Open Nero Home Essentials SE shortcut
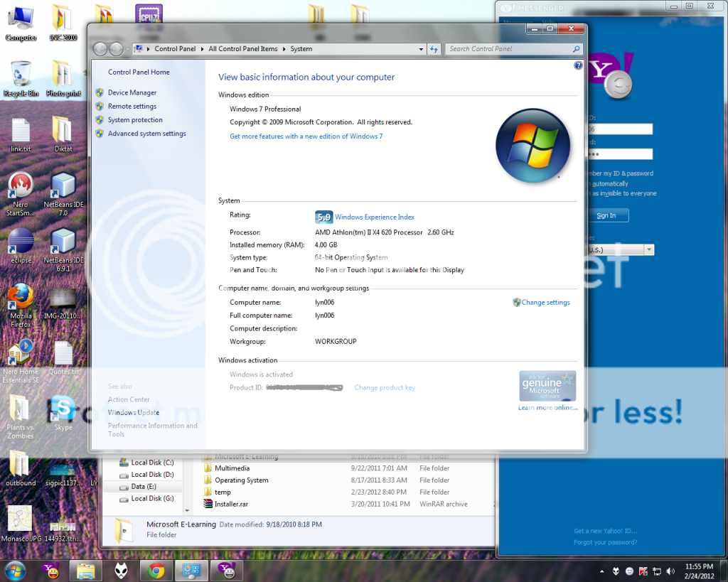The height and width of the screenshot is (582, 728). tap(21, 362)
